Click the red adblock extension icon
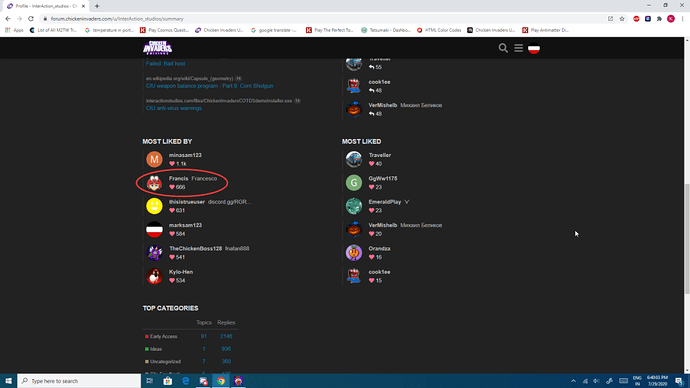 tap(636, 19)
